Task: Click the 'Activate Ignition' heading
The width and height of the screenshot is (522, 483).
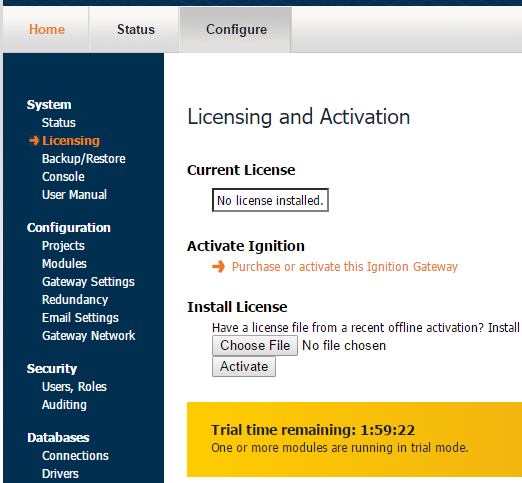Action: (x=246, y=246)
